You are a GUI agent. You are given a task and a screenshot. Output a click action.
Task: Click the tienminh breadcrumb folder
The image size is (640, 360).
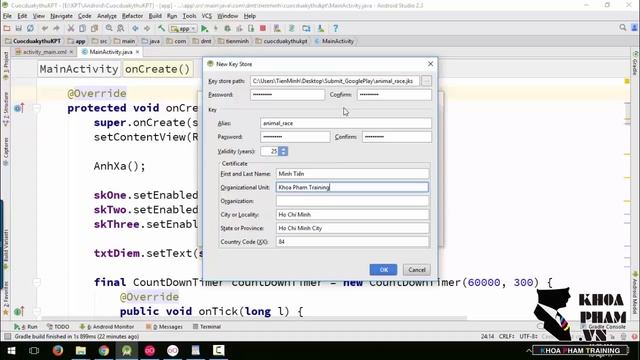(x=233, y=41)
